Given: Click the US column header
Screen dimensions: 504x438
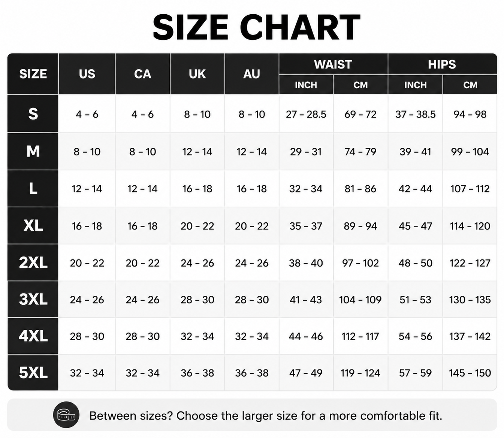Looking at the screenshot, I should (x=87, y=74).
